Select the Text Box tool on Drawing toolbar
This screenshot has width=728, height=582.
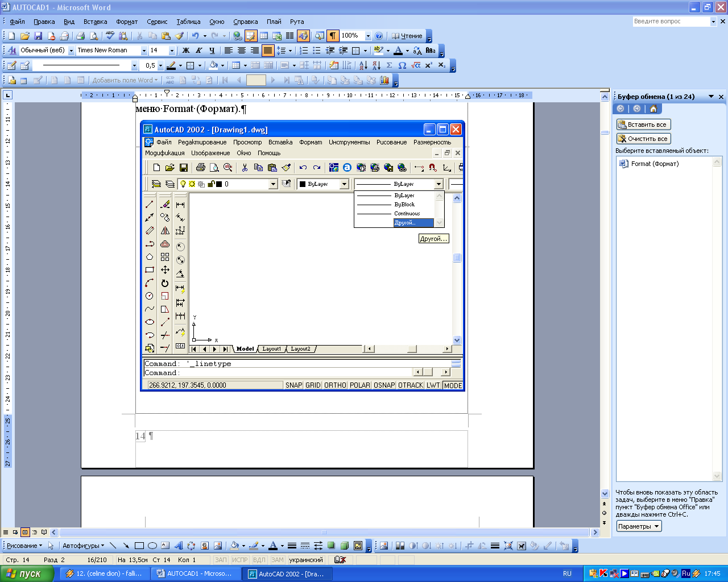[165, 546]
